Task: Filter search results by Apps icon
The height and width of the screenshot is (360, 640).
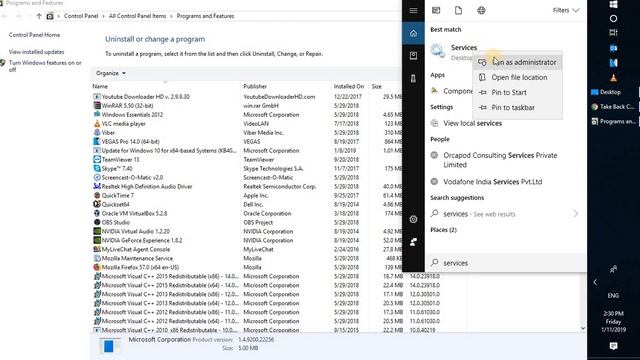Action: click(x=436, y=10)
